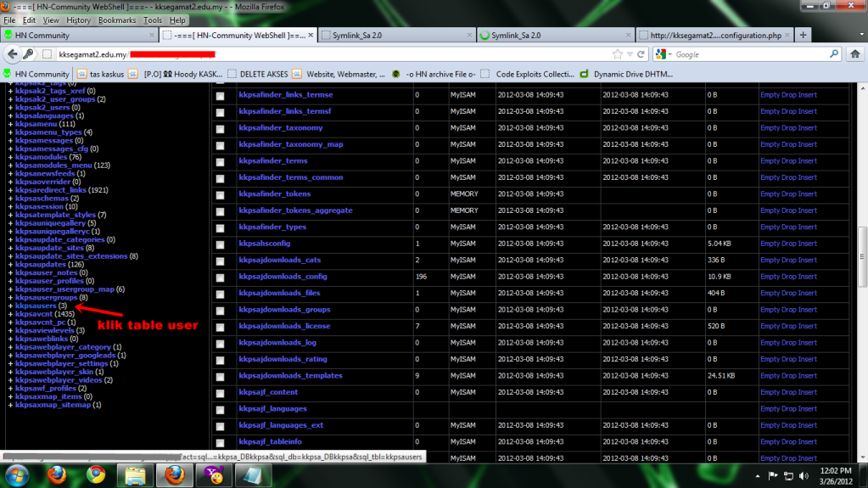
Task: Expand the plus next to kkpsaupdates
Action: pos(10,265)
